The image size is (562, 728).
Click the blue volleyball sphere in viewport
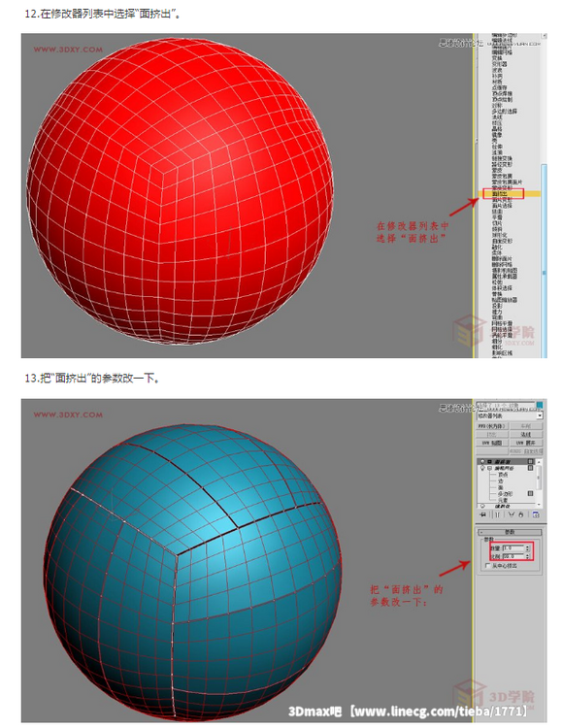pos(193,571)
